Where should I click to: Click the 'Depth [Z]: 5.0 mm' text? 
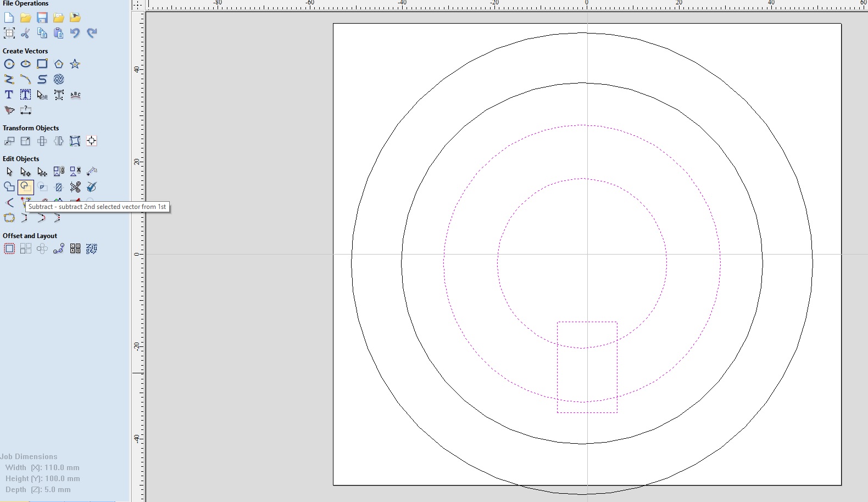click(x=38, y=489)
